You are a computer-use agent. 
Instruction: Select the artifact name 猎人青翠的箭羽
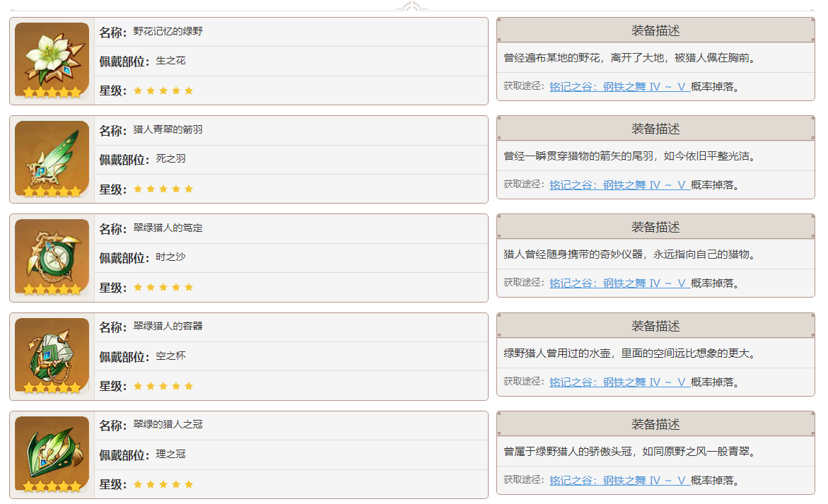click(x=168, y=130)
